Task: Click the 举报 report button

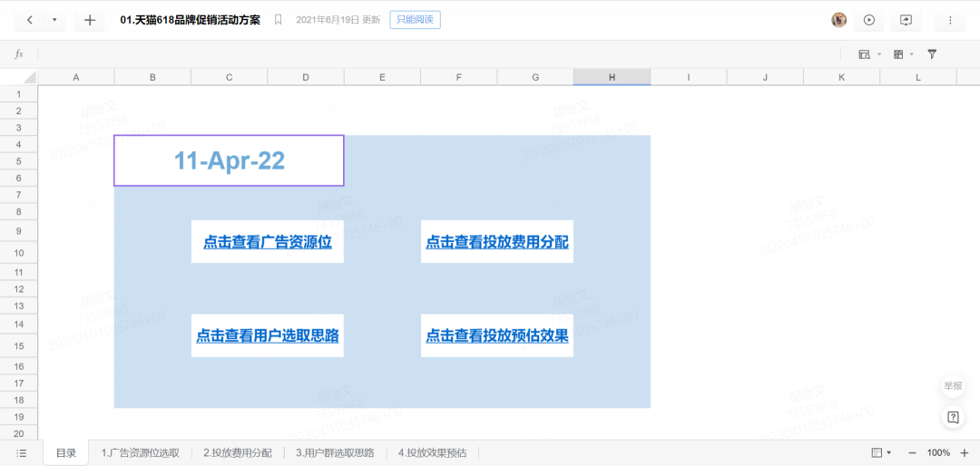Action: coord(953,386)
